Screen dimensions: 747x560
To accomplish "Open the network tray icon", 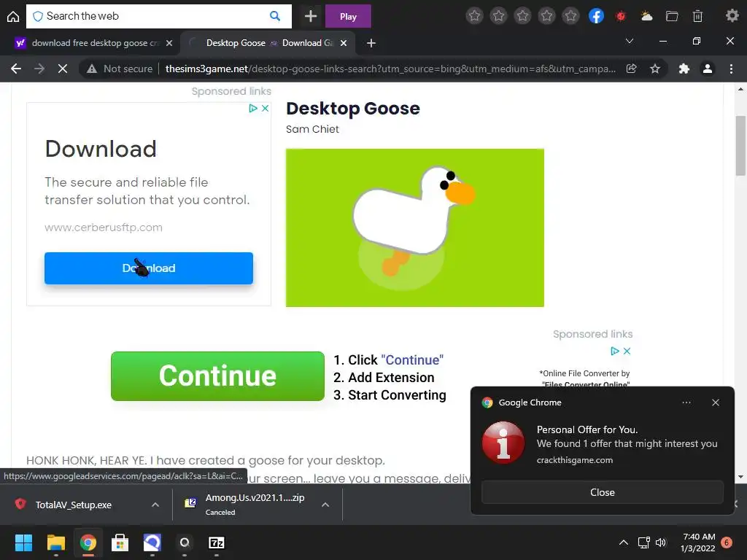I will click(x=643, y=542).
